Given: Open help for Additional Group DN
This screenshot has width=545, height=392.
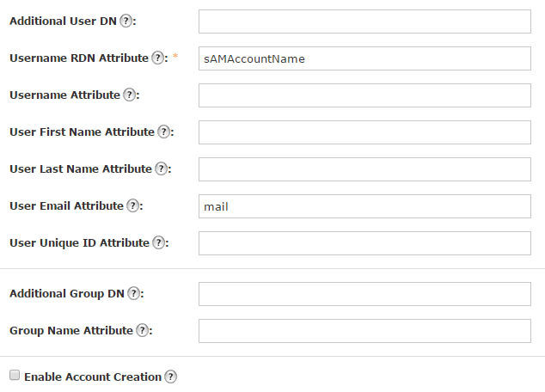Looking at the screenshot, I should point(133,293).
